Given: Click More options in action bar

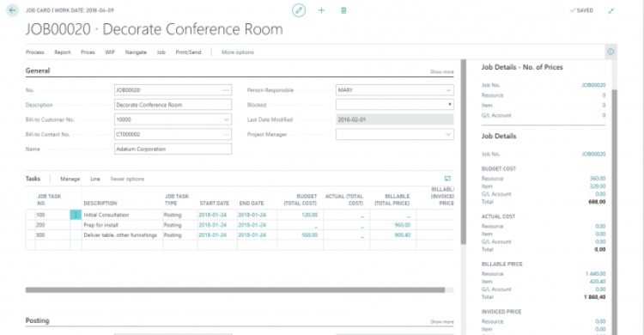Looking at the screenshot, I should (238, 52).
